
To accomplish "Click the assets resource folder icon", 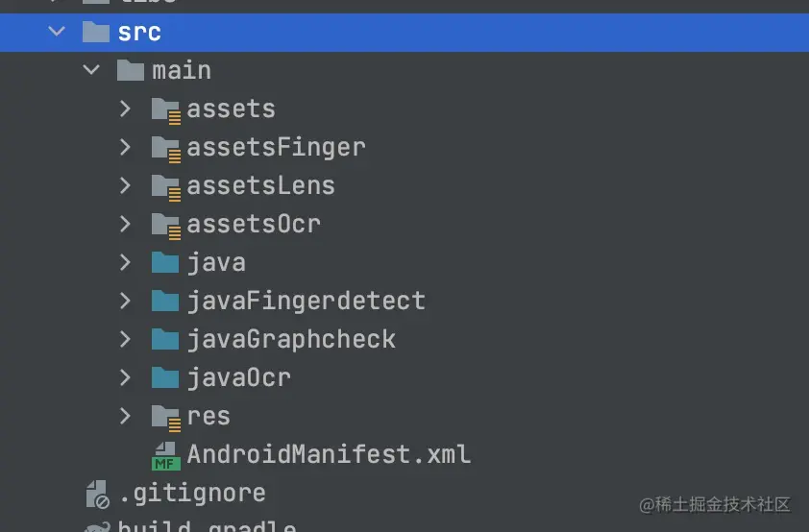I will pyautogui.click(x=166, y=109).
